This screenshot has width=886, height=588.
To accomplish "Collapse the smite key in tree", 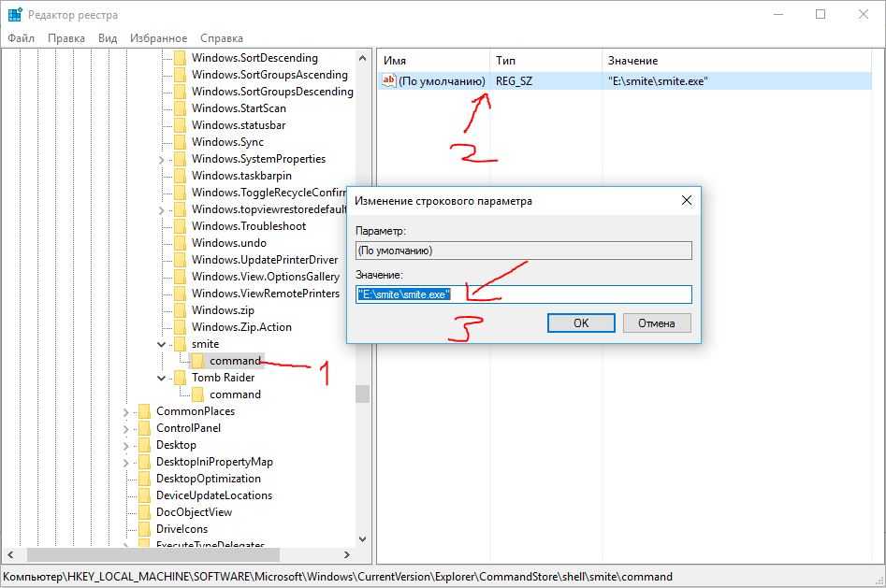I will [162, 344].
